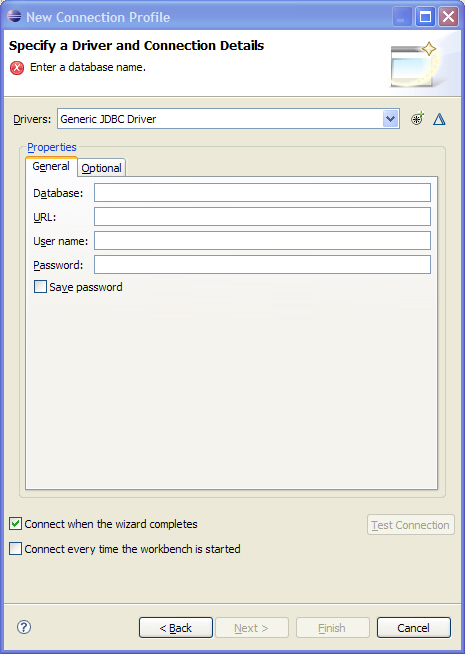Click the Edit Driver Definition triangle icon
Viewport: 465px width, 654px height.
point(439,119)
